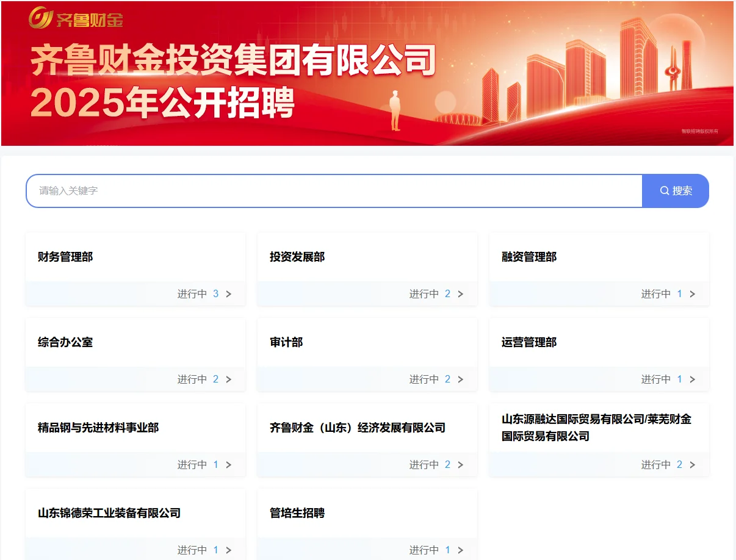Click 进行中 2 count under 综合办公室
The width and height of the screenshot is (736, 560).
coord(198,379)
